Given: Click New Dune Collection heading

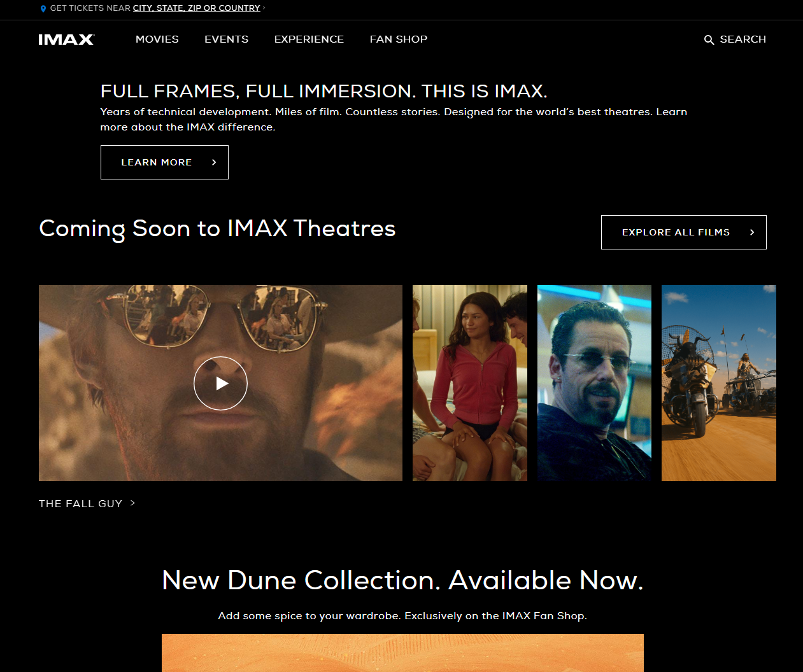Looking at the screenshot, I should point(402,580).
